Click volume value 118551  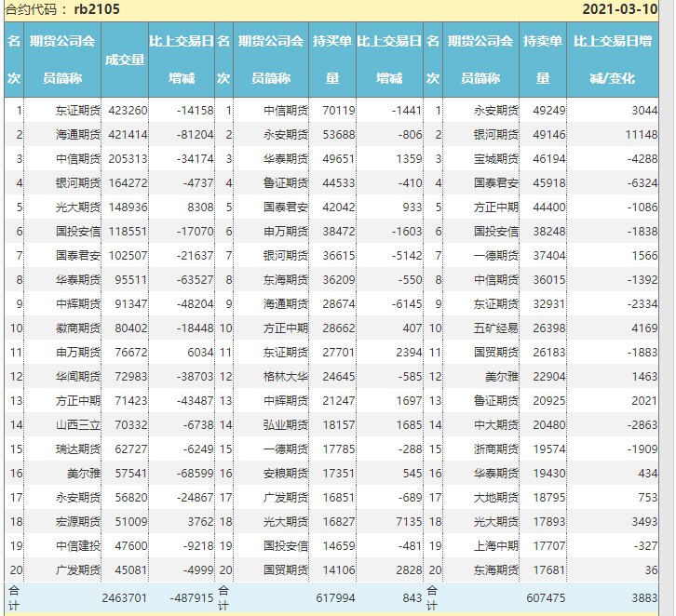coord(128,232)
